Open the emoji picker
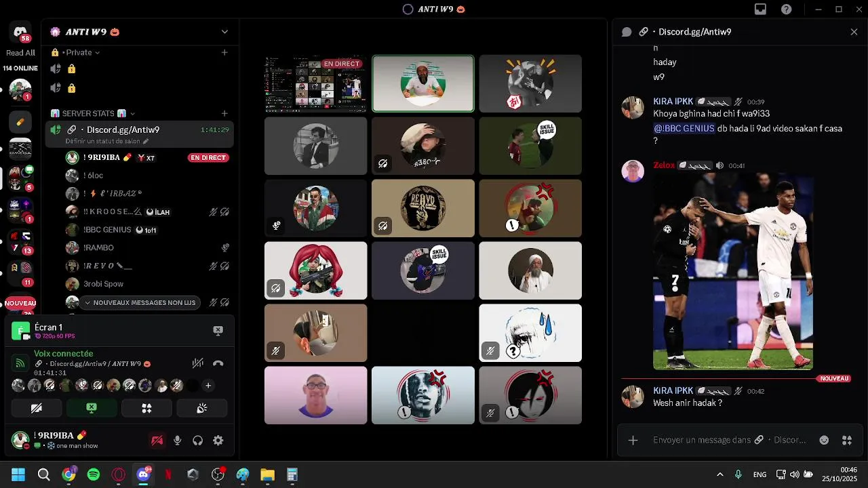Viewport: 868px width, 488px height. coord(824,440)
